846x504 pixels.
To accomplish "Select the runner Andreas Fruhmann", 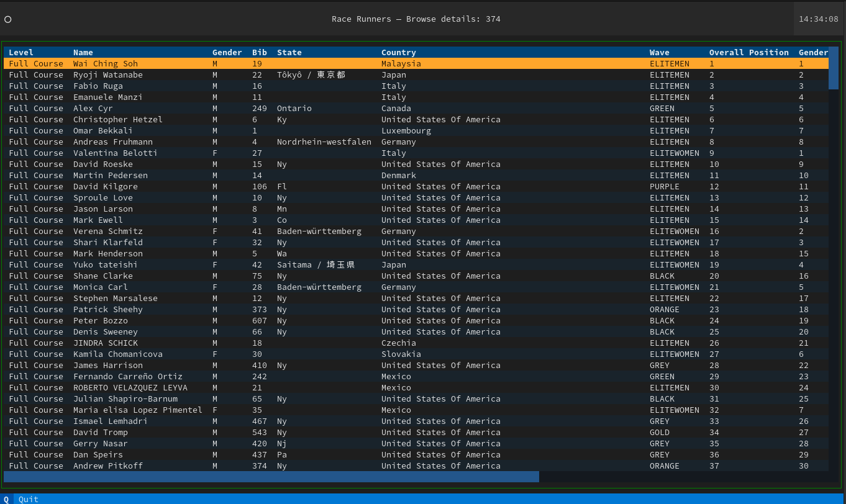I will (416, 142).
